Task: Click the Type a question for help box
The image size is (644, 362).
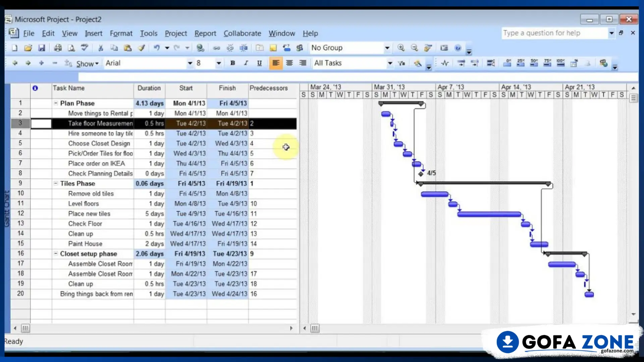Action: pyautogui.click(x=555, y=33)
